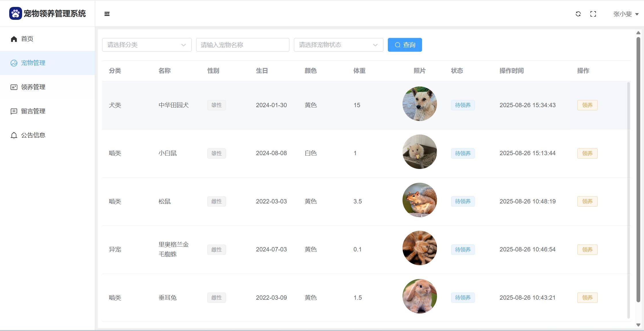Click the home icon in sidebar
644x331 pixels.
click(14, 39)
